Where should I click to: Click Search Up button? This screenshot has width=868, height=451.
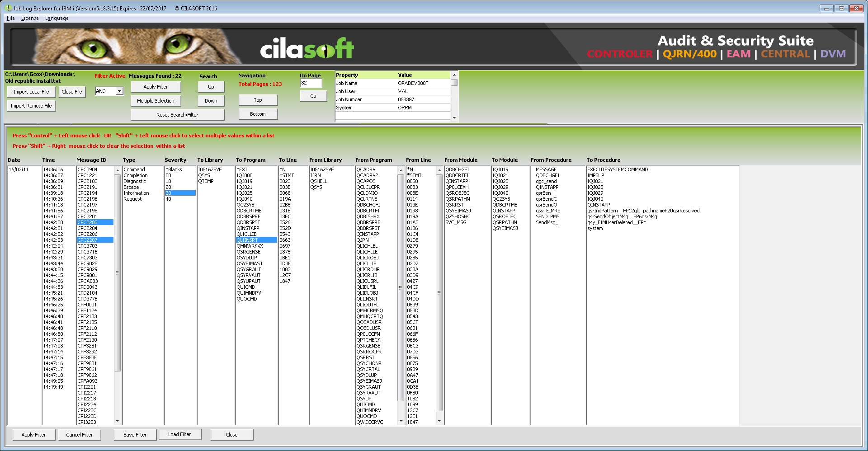tap(211, 87)
